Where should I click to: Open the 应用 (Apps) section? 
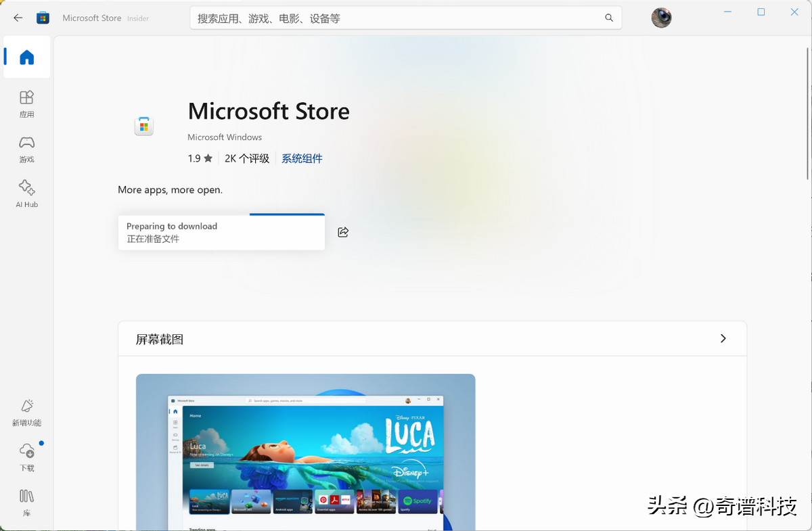(x=27, y=104)
